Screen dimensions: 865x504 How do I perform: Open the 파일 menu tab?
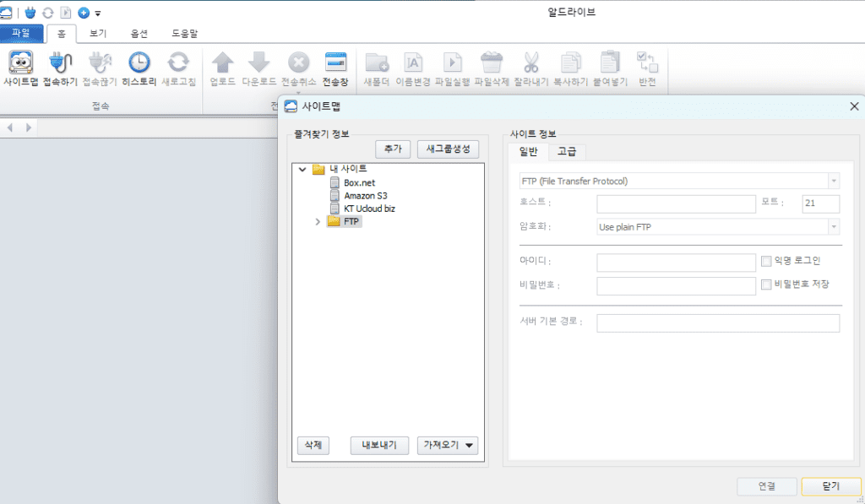21,33
